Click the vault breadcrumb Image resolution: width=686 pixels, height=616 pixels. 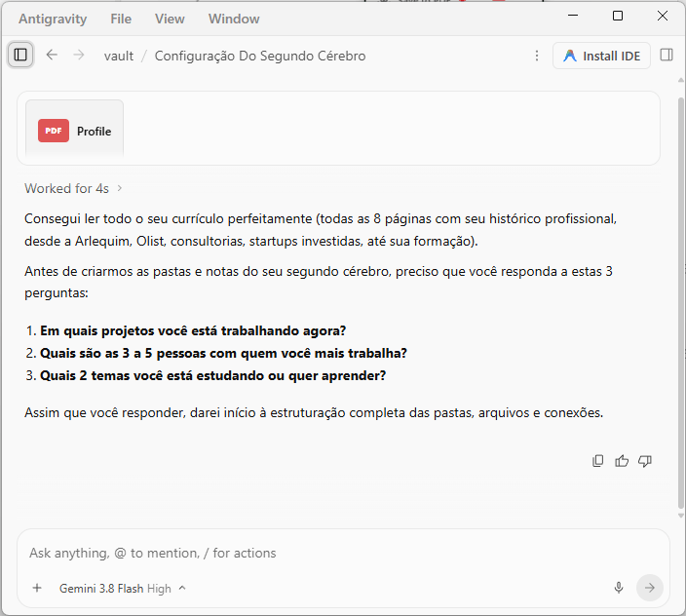119,56
